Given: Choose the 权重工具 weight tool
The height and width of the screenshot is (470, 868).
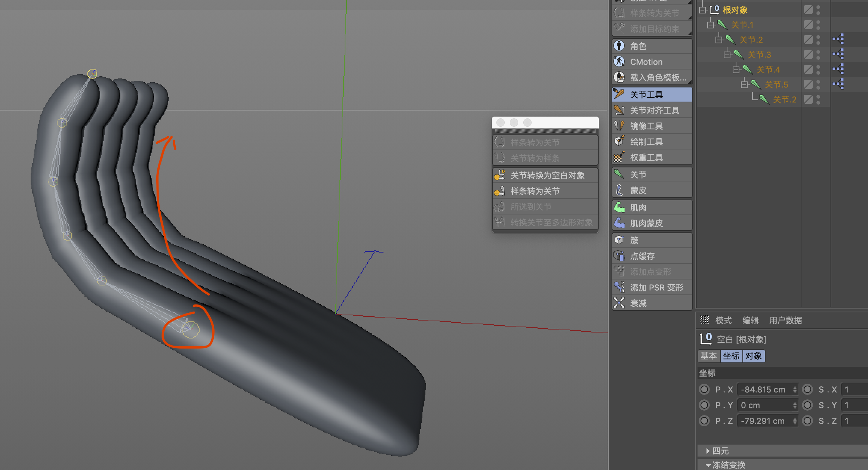Looking at the screenshot, I should [x=646, y=158].
